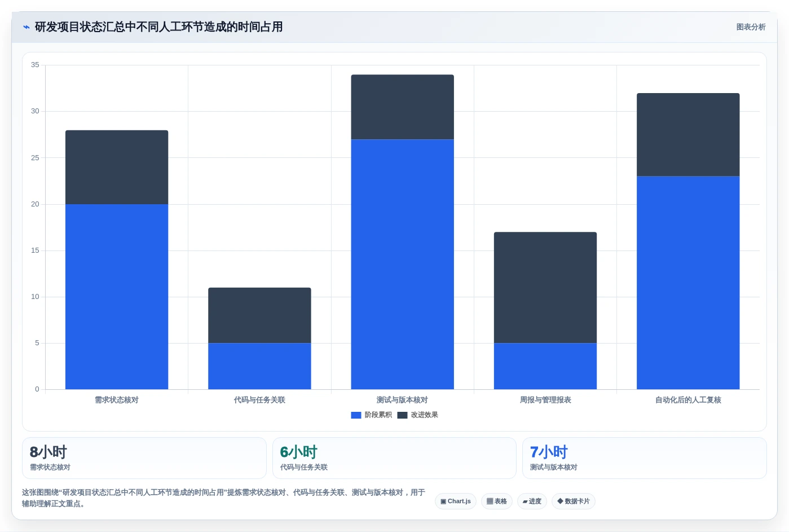Click the dark segment of 周报与管理报表 bar
The image size is (789, 532).
click(x=545, y=288)
